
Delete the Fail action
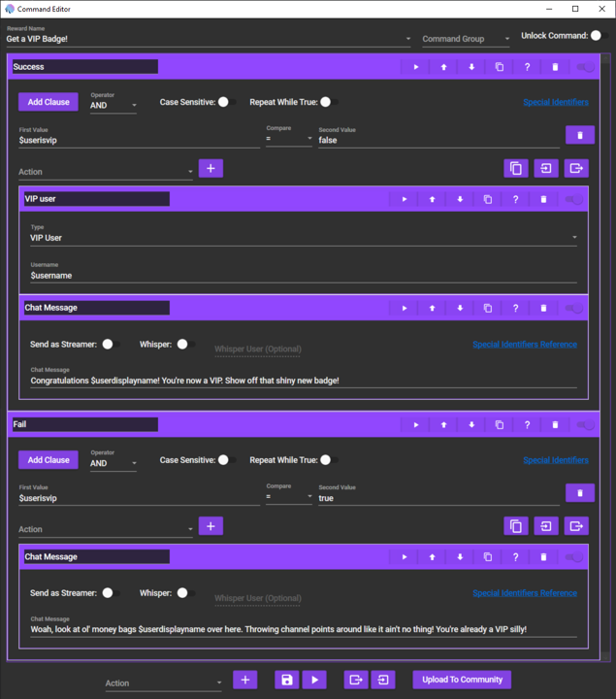point(555,425)
